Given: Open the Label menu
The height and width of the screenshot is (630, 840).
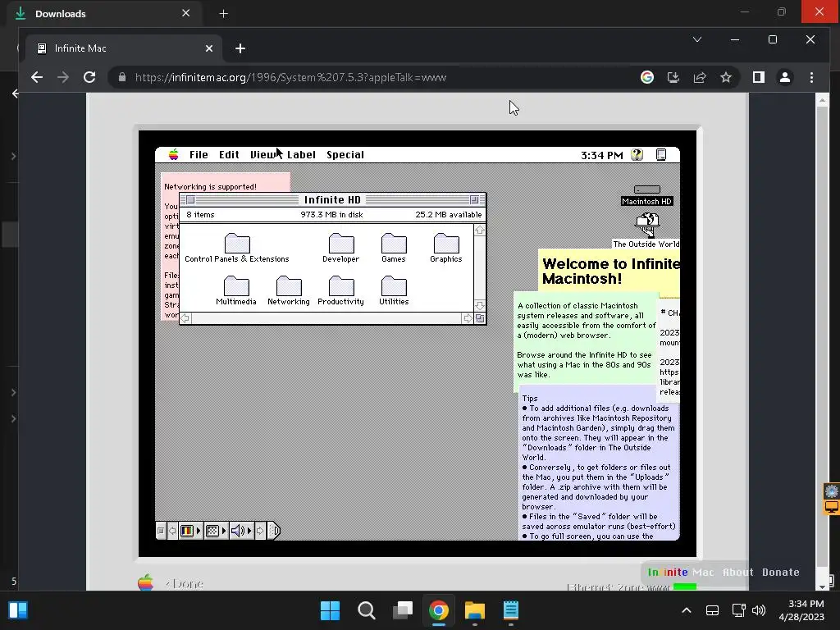Looking at the screenshot, I should pyautogui.click(x=301, y=155).
